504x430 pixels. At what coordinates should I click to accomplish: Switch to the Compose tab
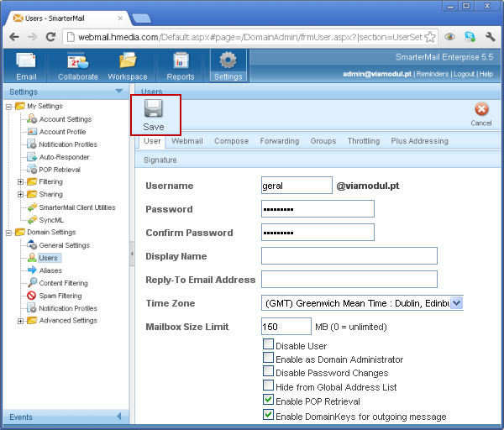pos(232,141)
